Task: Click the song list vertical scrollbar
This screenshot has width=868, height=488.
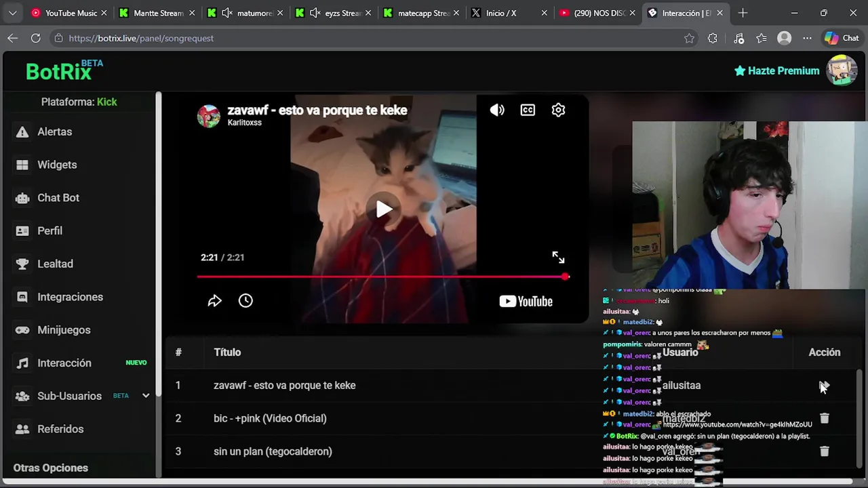Action: tap(860, 418)
